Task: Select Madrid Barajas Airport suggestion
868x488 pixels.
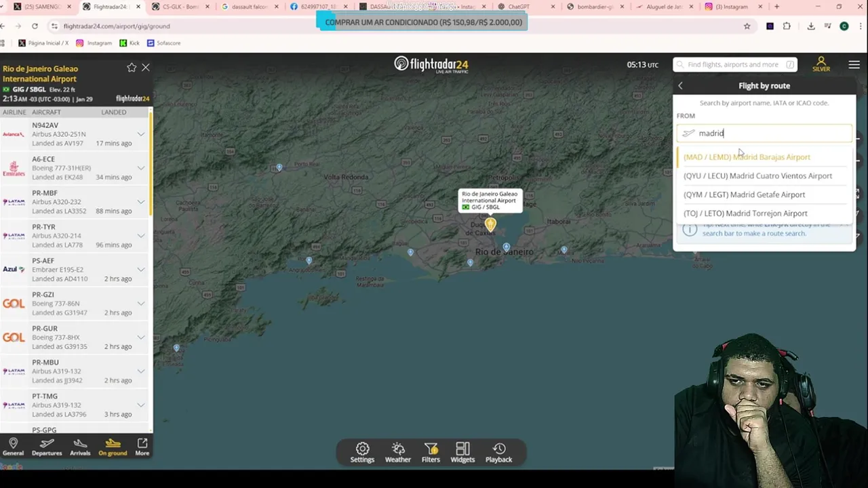Action: (764, 157)
